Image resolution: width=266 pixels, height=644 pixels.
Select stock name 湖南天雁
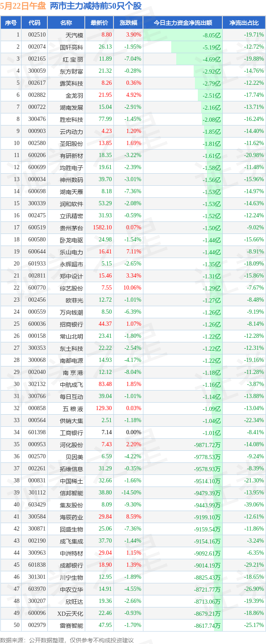tap(71, 192)
